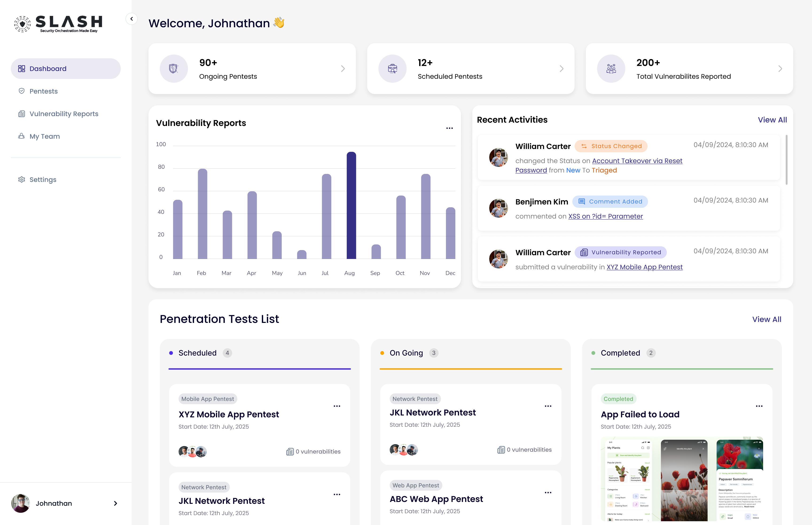The width and height of the screenshot is (812, 525).
Task: Collapse the sidebar with the back chevron
Action: coord(132,19)
